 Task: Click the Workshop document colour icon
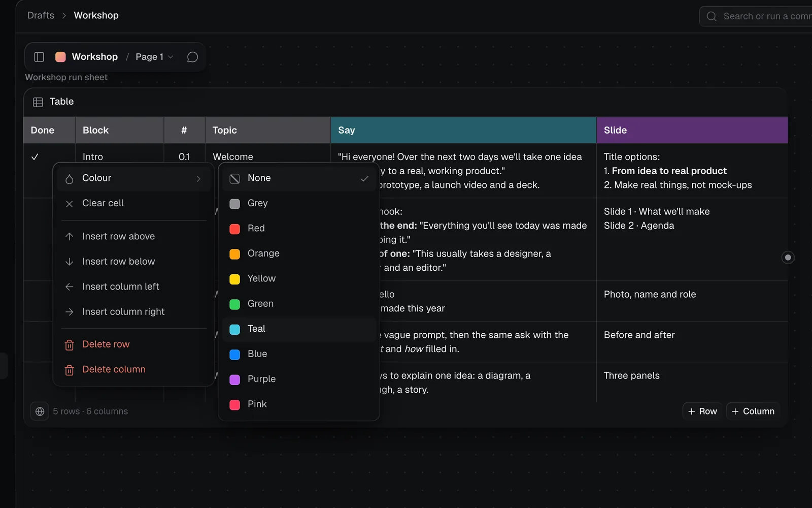click(x=60, y=57)
